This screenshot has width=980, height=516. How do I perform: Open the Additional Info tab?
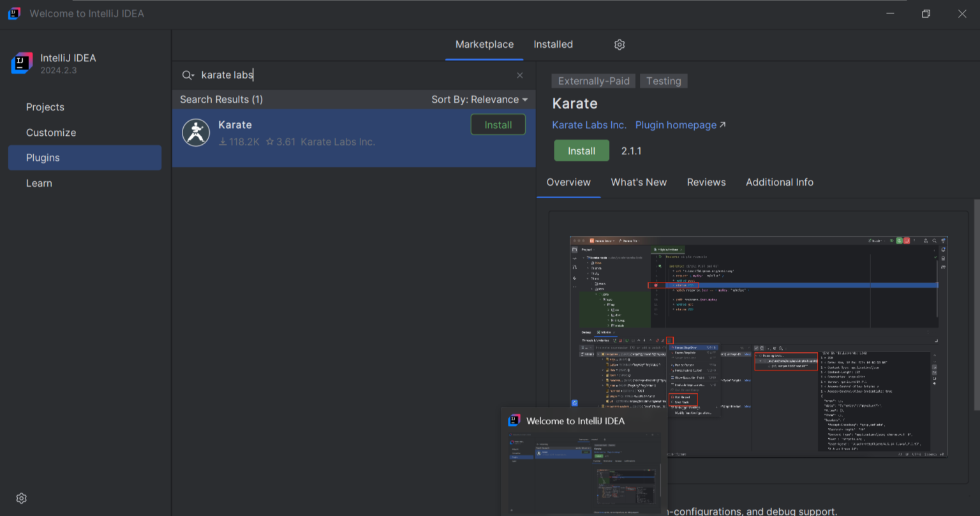779,182
